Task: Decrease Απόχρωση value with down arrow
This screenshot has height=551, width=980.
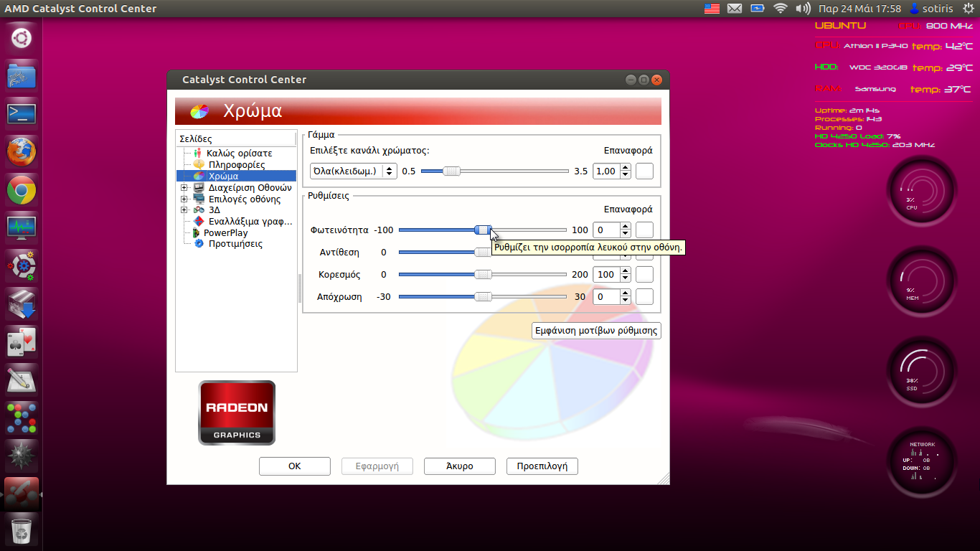Action: (626, 301)
